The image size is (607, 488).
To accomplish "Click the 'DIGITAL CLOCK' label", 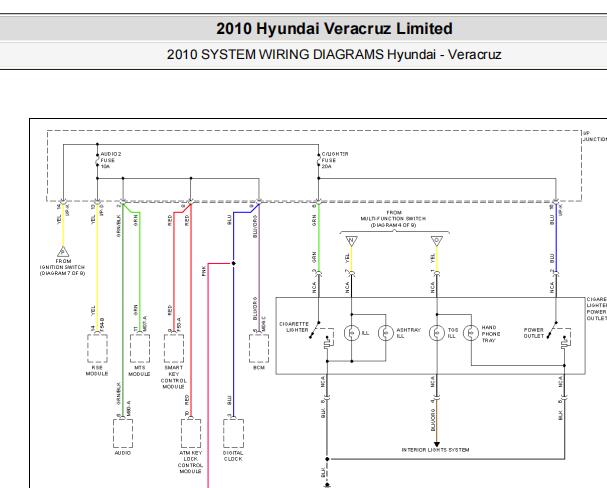I will [x=233, y=456].
